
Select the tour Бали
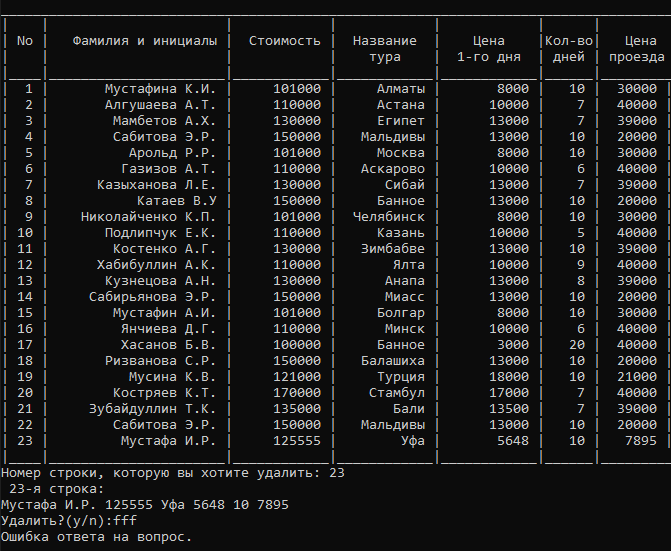[x=409, y=409]
